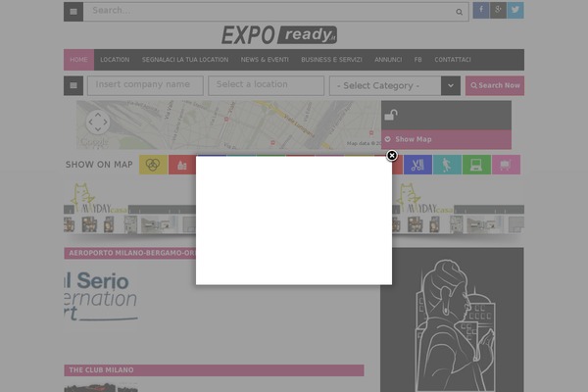
Task: Click the unlock padlock icon above Show Map
Action: [391, 115]
